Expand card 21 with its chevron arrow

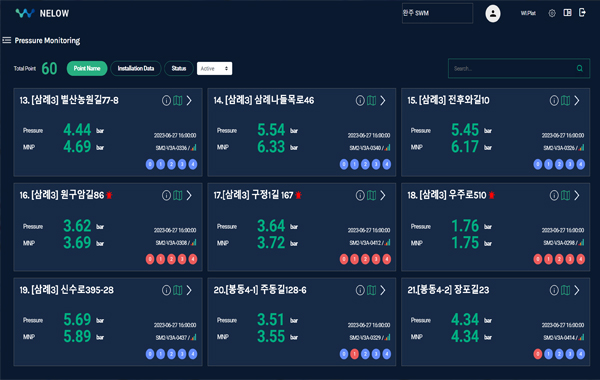coord(577,290)
